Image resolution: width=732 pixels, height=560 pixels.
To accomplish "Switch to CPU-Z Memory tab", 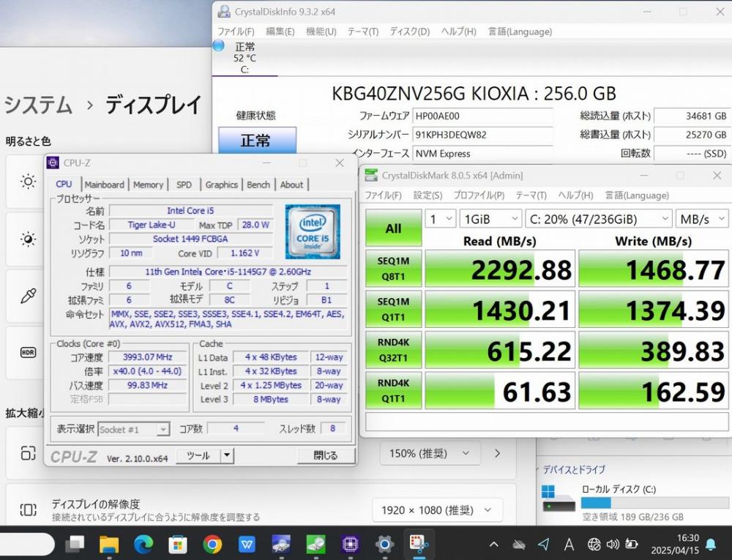I will click(x=148, y=184).
